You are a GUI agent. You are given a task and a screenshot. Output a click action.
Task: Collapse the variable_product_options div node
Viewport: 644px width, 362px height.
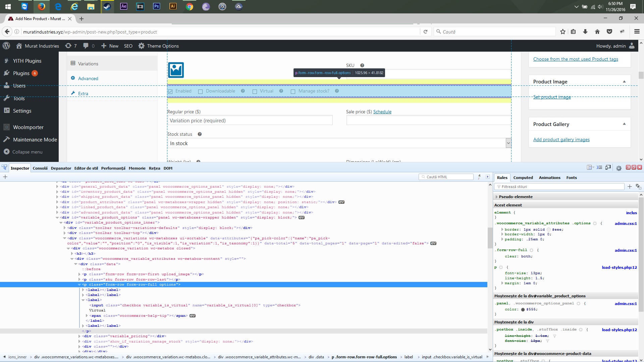57,218
